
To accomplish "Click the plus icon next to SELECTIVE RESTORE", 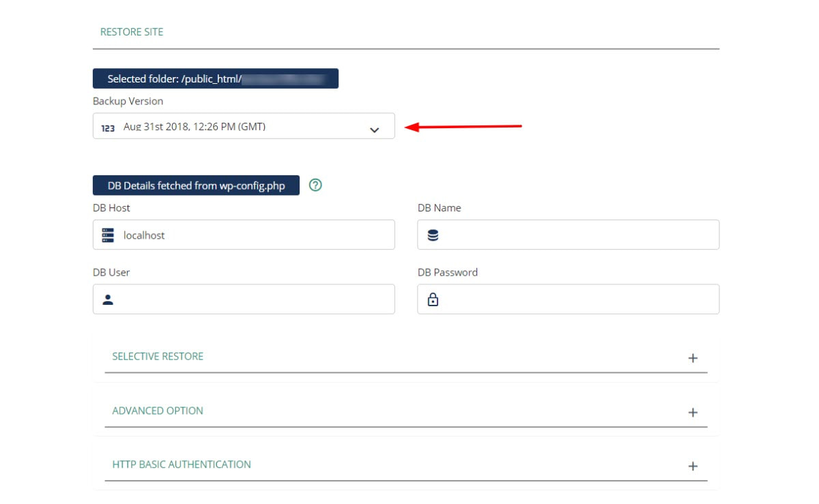I will [x=693, y=357].
